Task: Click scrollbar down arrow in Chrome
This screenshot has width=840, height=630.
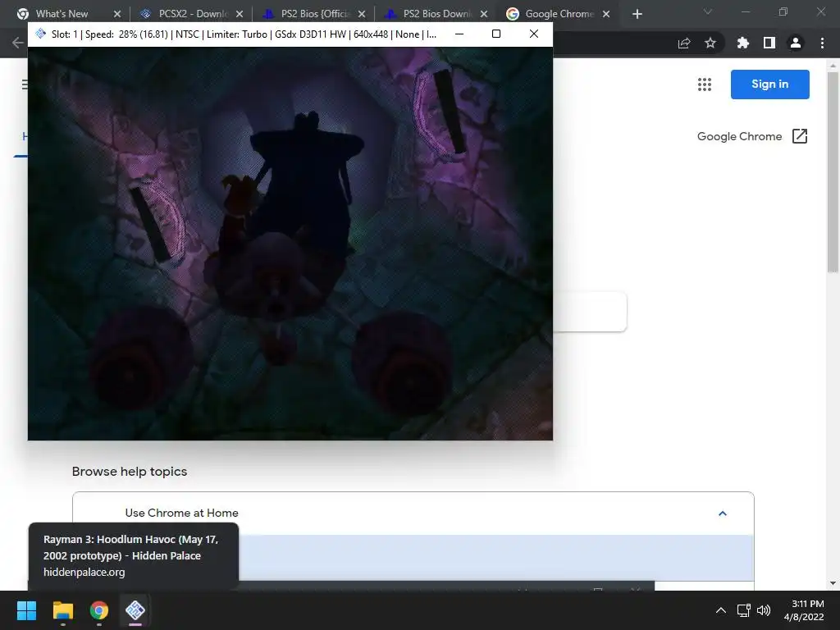Action: click(833, 583)
